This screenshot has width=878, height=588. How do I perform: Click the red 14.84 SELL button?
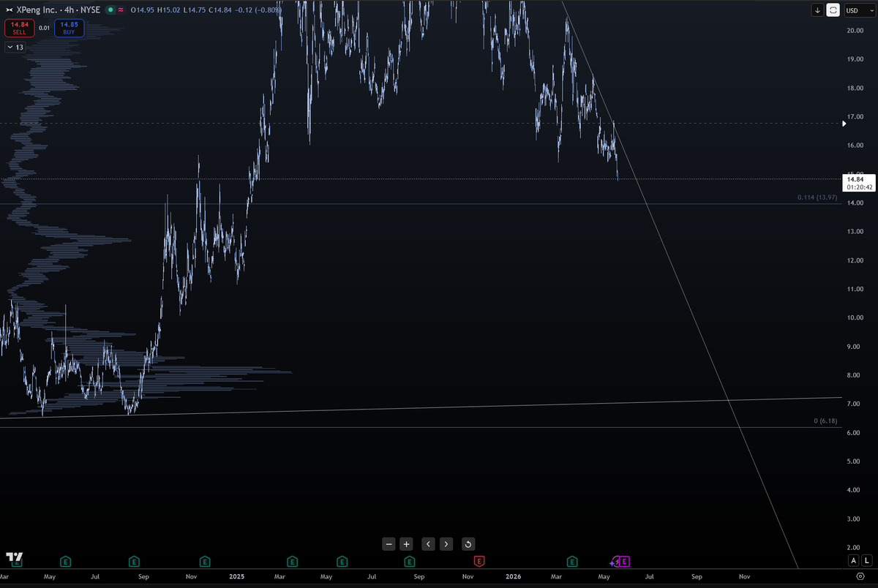click(x=20, y=29)
